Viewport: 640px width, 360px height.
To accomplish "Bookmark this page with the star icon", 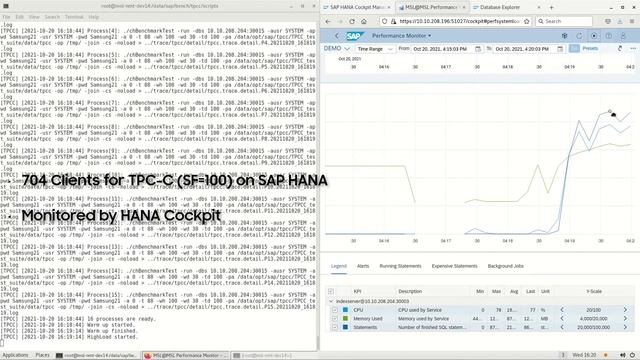I will [x=527, y=21].
